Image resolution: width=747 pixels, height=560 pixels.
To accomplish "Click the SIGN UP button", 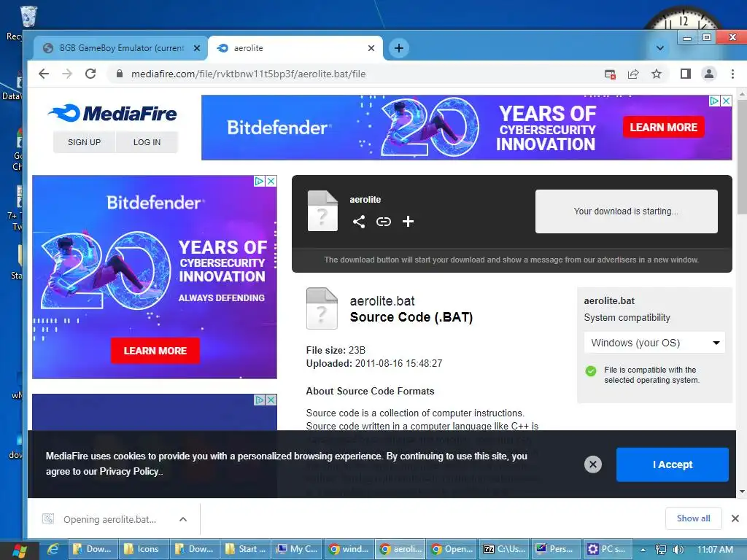I will 84,142.
